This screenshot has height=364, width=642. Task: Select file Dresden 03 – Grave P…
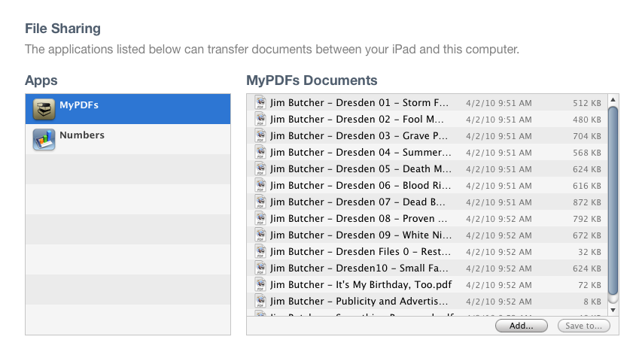(x=427, y=136)
